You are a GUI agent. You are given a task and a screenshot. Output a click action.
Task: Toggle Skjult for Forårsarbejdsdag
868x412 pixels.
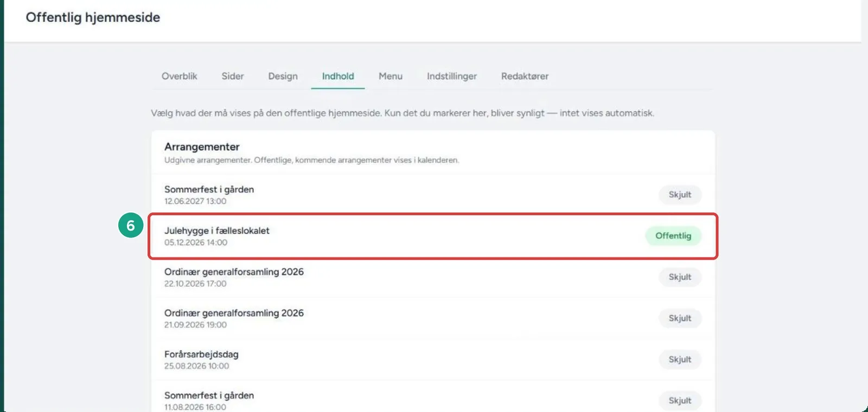pyautogui.click(x=680, y=359)
